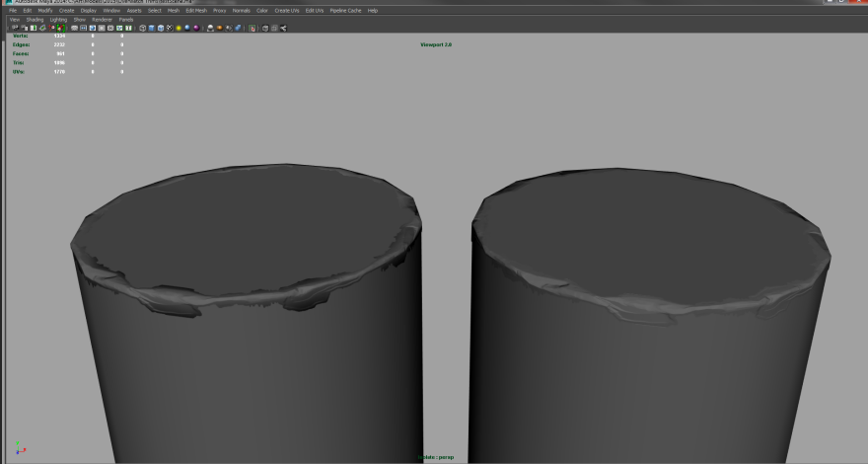Toggle wireframe on shaded display
Image resolution: width=868 pixels, height=464 pixels.
(161, 28)
